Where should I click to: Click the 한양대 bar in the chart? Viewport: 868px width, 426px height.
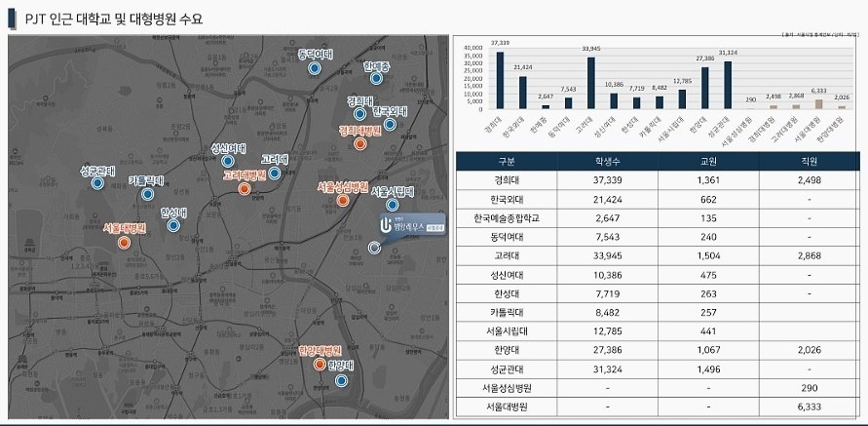click(704, 88)
